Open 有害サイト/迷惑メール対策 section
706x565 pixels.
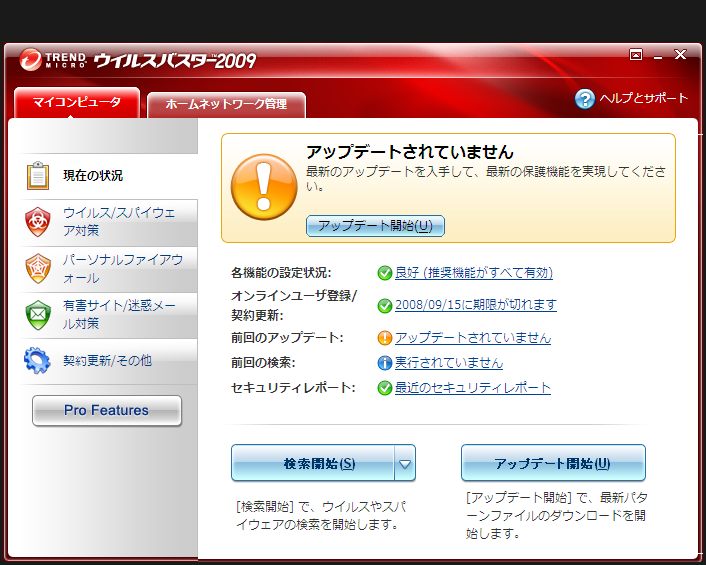[x=109, y=315]
